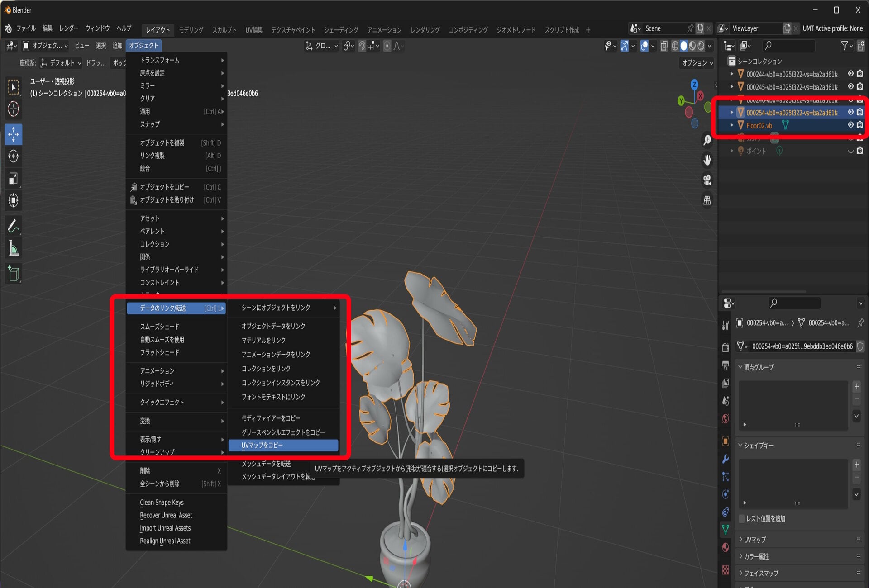Choose マテリアルをリンク menu entry

283,340
